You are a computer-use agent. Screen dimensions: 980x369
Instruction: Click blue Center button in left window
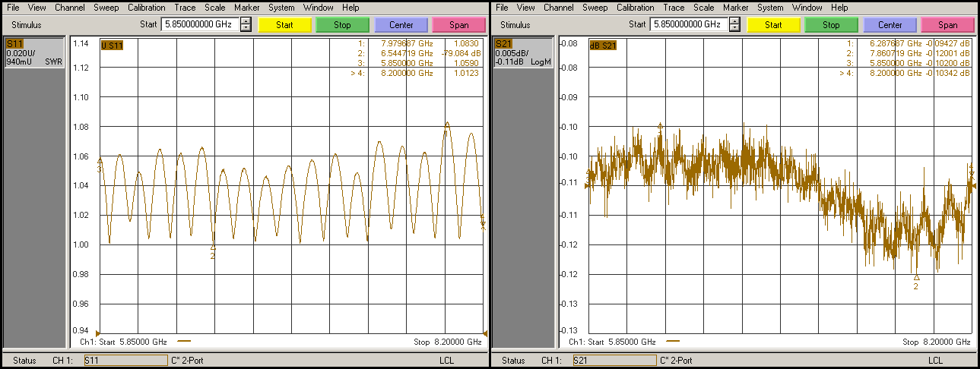401,24
